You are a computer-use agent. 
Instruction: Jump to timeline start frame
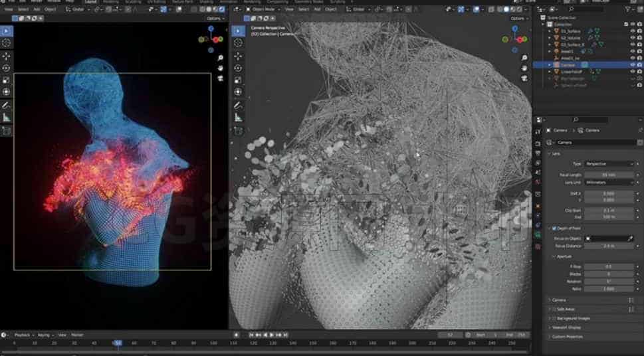pyautogui.click(x=251, y=335)
